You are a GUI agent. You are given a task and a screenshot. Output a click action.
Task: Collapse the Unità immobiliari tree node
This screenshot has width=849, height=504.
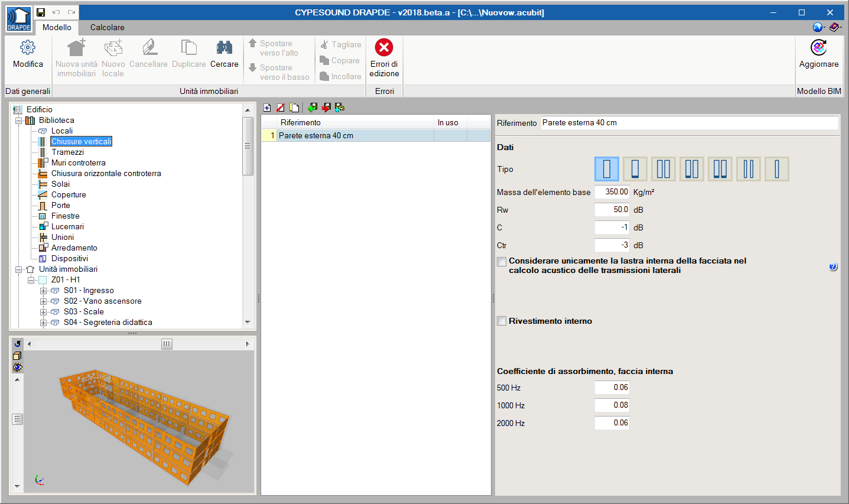(x=18, y=269)
